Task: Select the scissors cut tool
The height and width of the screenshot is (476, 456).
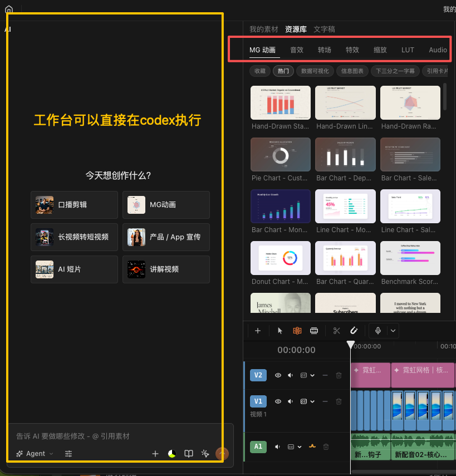Action: point(336,331)
